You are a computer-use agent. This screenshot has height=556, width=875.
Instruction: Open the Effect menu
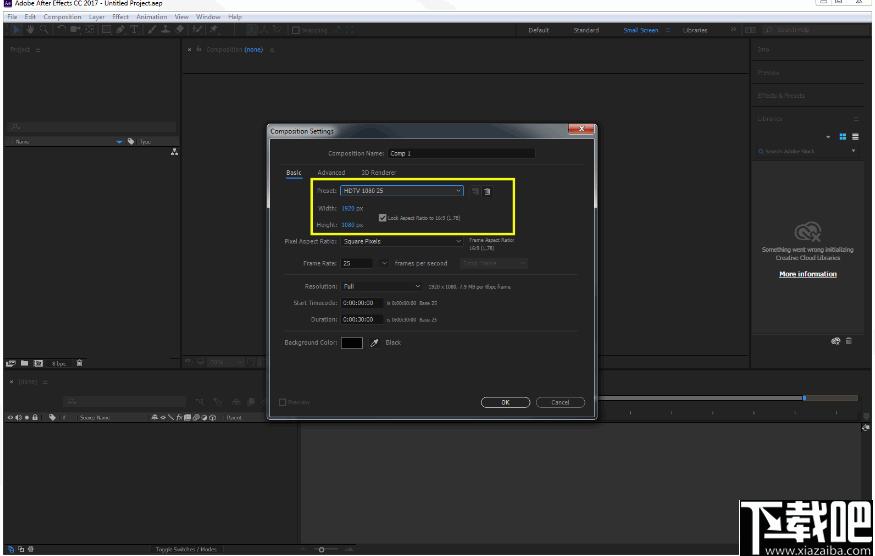(x=120, y=17)
